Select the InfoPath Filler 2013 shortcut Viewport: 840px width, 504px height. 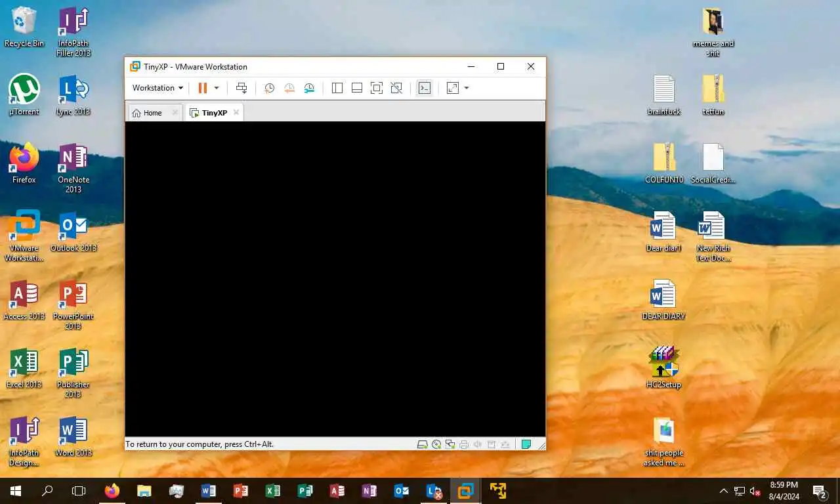coord(73,32)
